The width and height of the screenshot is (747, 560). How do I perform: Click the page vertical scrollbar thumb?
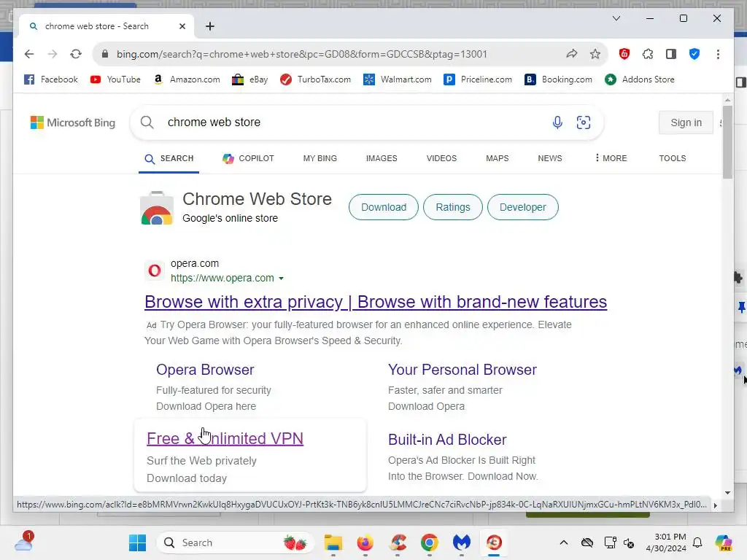click(727, 142)
